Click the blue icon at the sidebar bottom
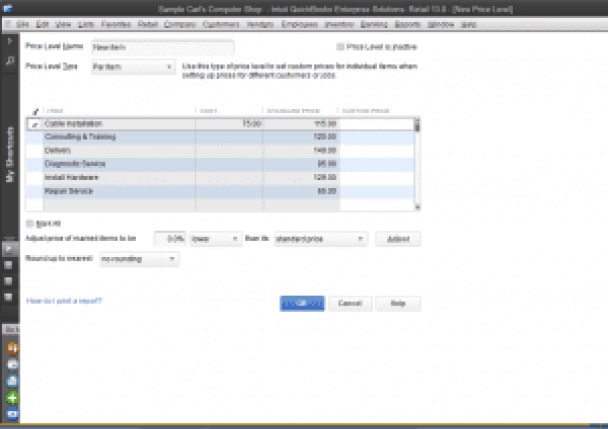 pos(10,414)
